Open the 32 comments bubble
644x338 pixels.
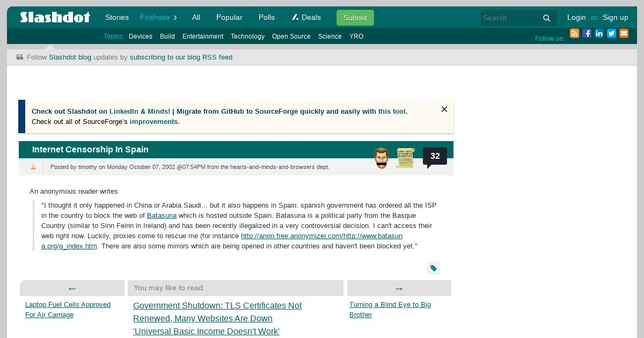point(435,157)
